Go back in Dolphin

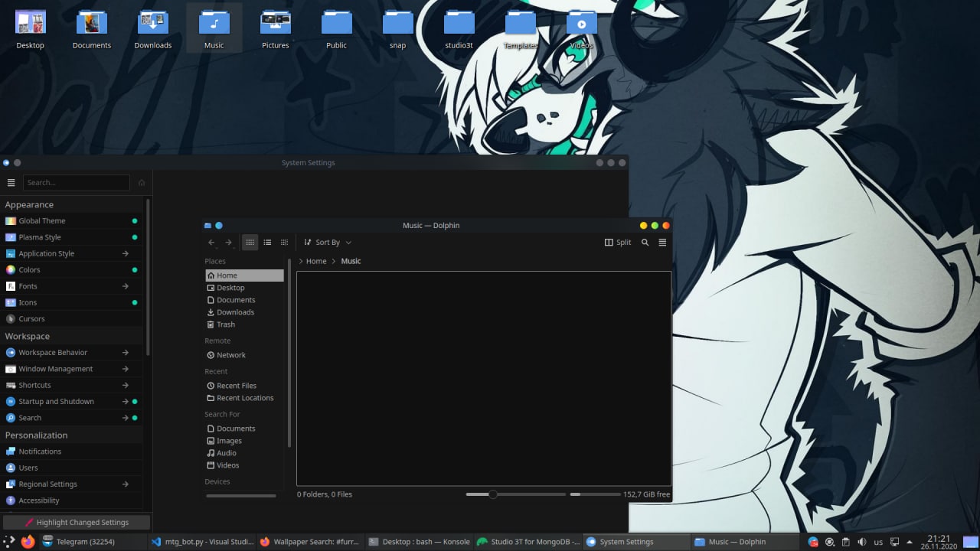click(x=211, y=243)
